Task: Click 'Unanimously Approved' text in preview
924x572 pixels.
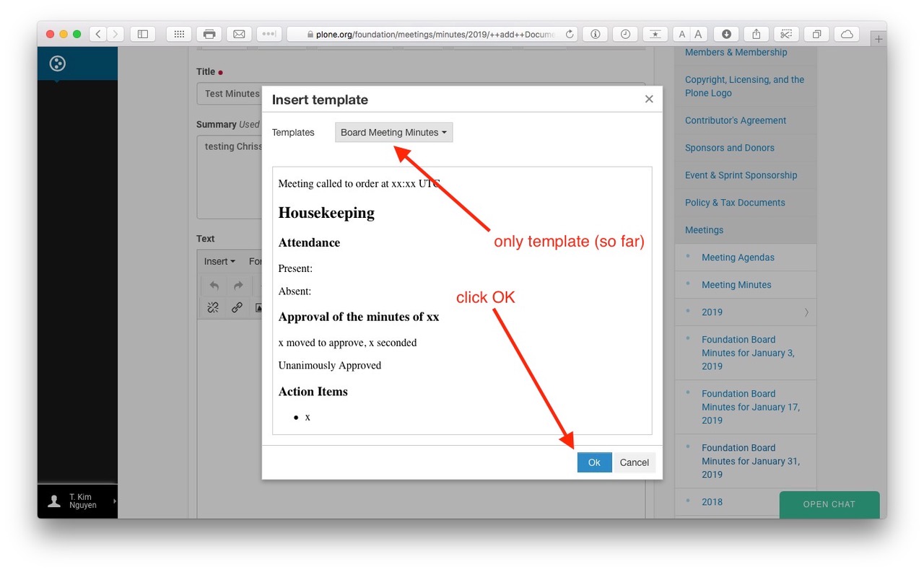Action: [330, 366]
